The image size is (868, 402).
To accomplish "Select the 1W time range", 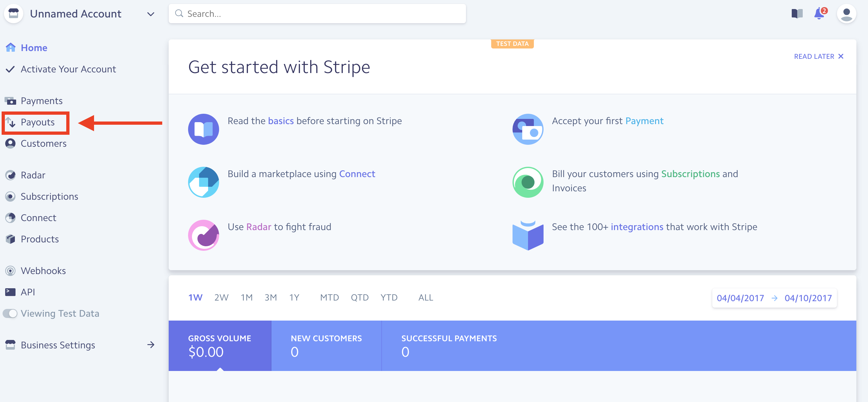I will pyautogui.click(x=195, y=298).
